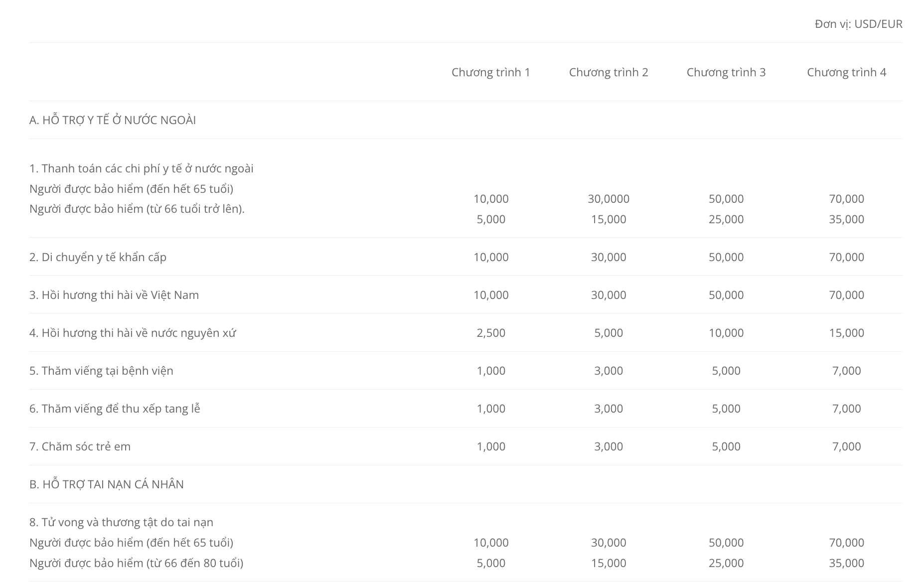This screenshot has width=924, height=584.
Task: Click 5,000 value in thu xếp tang lễ row
Action: click(x=726, y=409)
